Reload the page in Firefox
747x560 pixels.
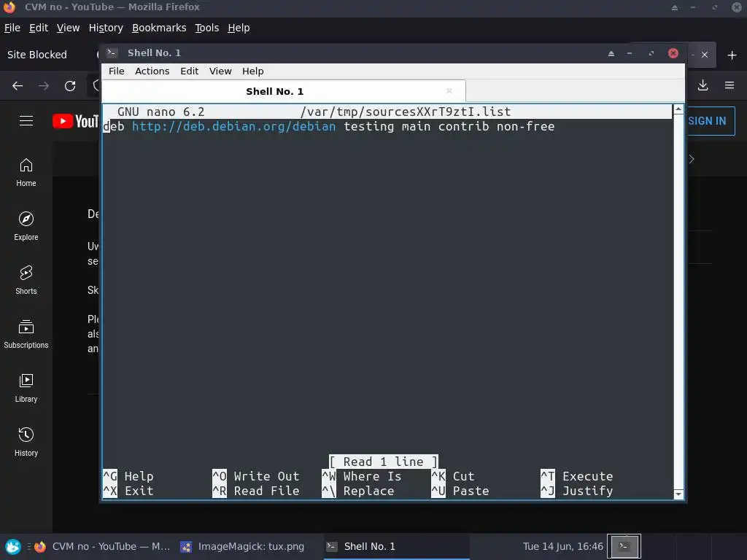click(70, 86)
